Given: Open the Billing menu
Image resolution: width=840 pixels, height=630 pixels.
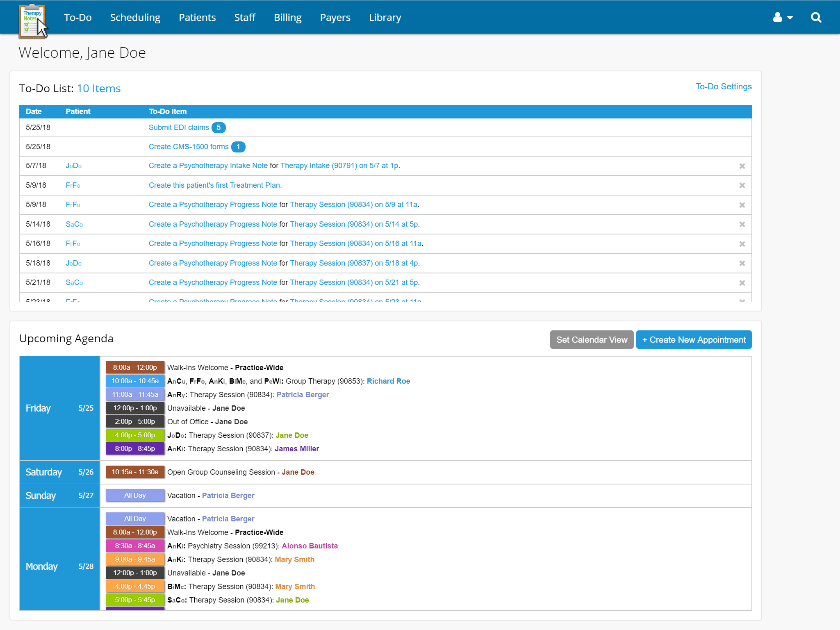Looking at the screenshot, I should click(287, 18).
